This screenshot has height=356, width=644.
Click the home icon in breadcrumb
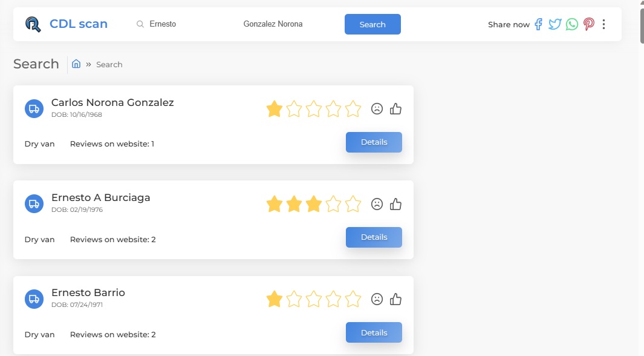point(76,64)
